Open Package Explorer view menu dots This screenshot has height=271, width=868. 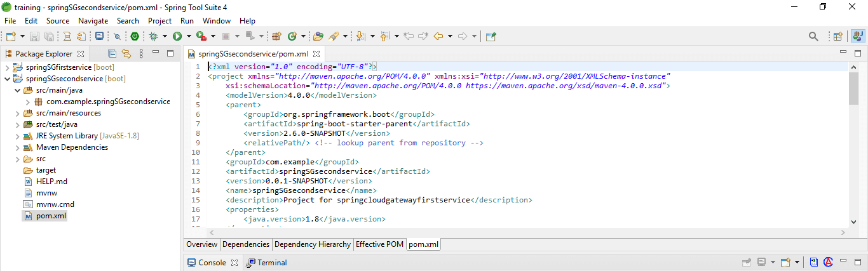pos(141,53)
